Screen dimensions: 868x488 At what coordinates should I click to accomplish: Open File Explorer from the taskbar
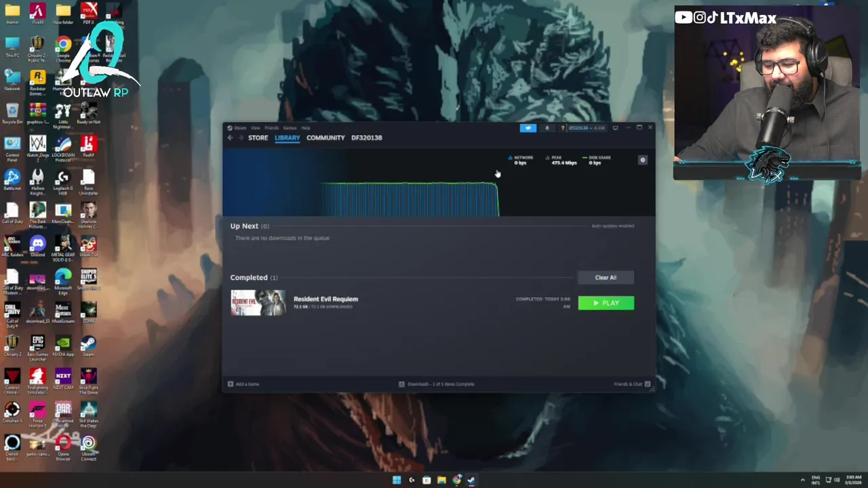(441, 480)
